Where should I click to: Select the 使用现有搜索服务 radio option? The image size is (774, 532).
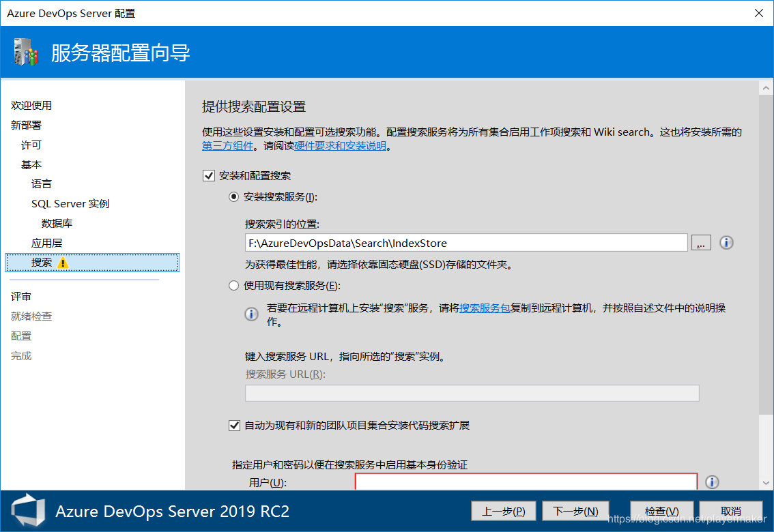234,286
